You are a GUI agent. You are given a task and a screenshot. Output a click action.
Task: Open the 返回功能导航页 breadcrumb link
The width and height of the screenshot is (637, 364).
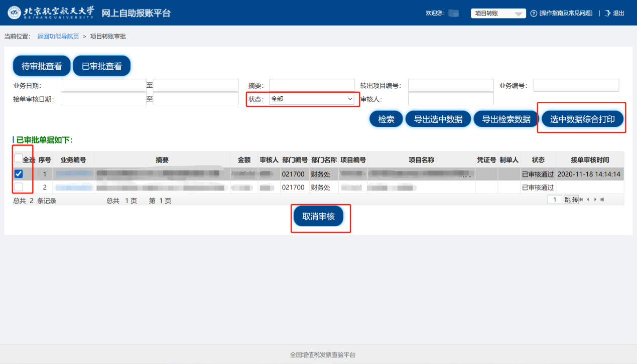point(58,37)
